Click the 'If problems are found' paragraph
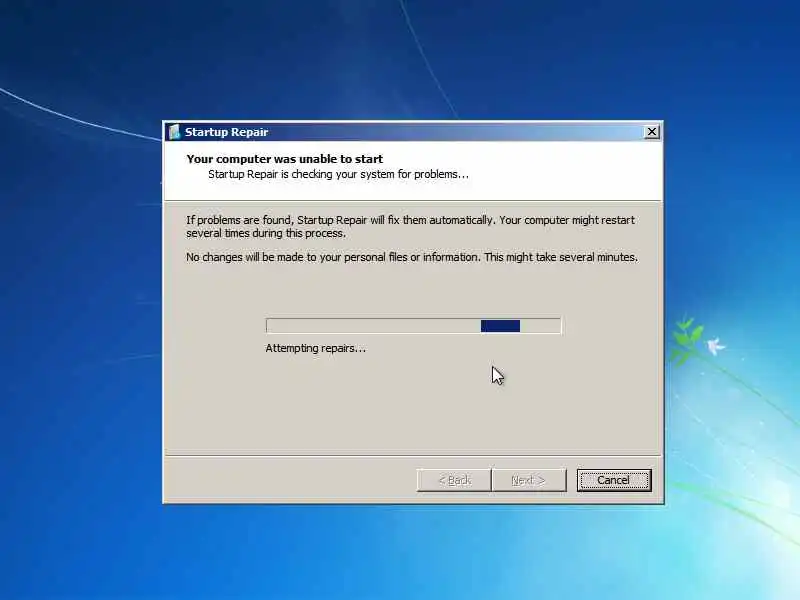 410,227
